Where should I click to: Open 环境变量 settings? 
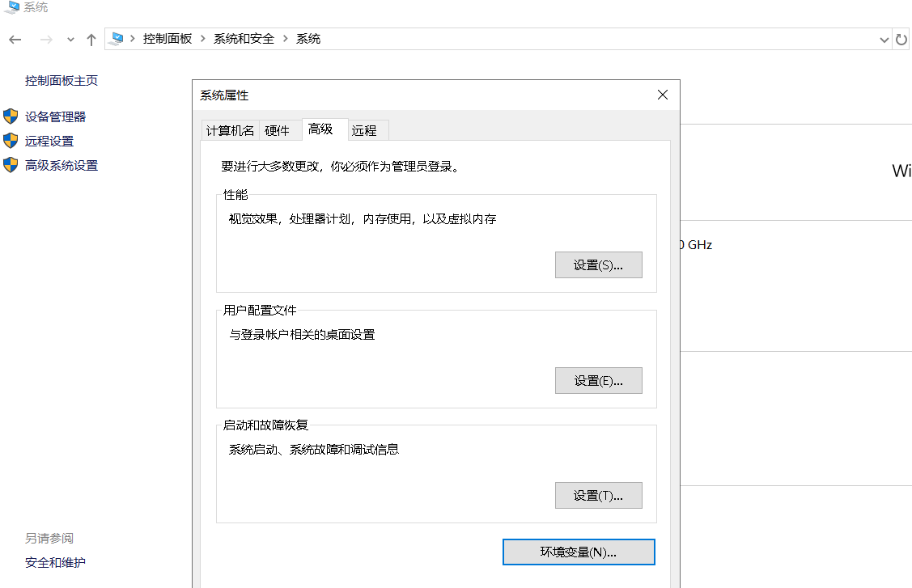(x=579, y=552)
